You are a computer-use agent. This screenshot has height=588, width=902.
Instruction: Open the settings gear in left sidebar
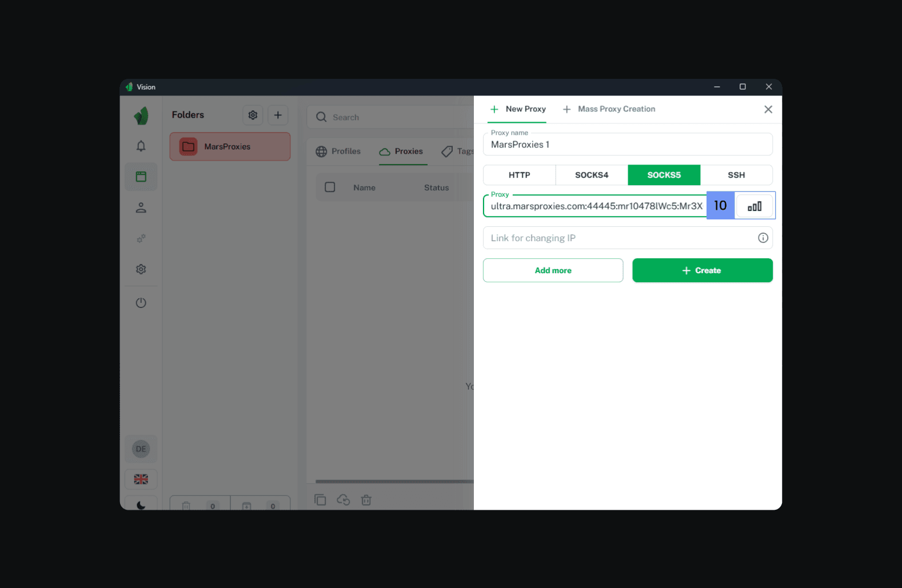(x=141, y=269)
